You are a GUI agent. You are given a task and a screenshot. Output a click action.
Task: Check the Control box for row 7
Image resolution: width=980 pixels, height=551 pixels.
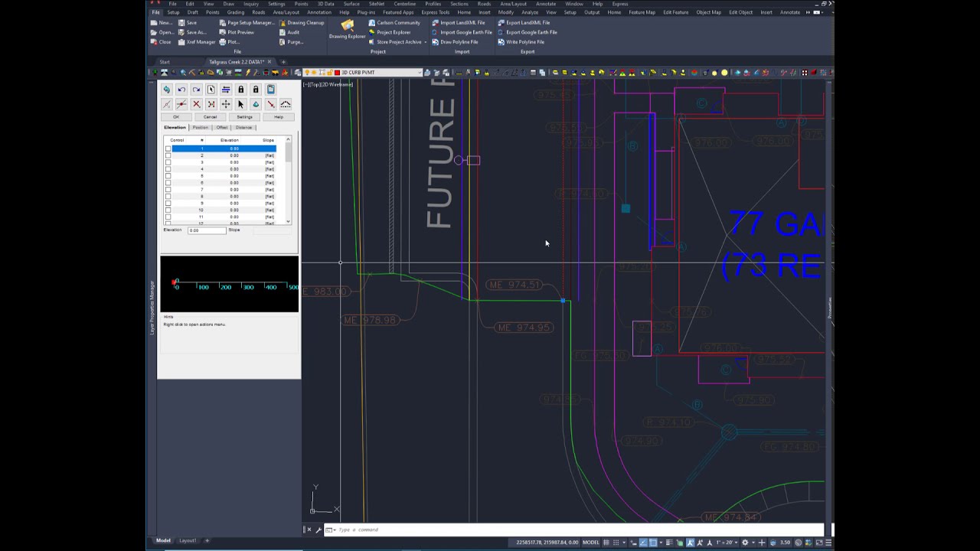click(x=168, y=190)
